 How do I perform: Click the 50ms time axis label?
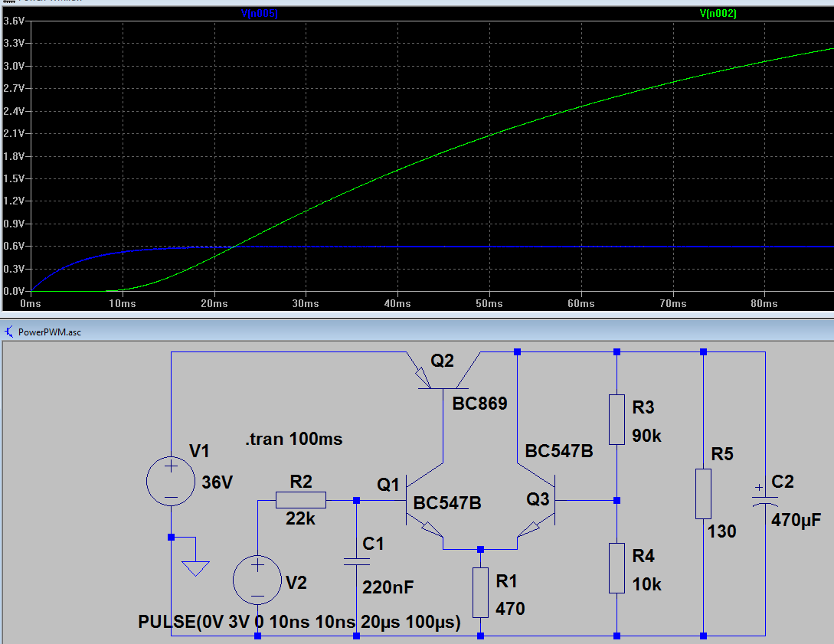coord(489,304)
